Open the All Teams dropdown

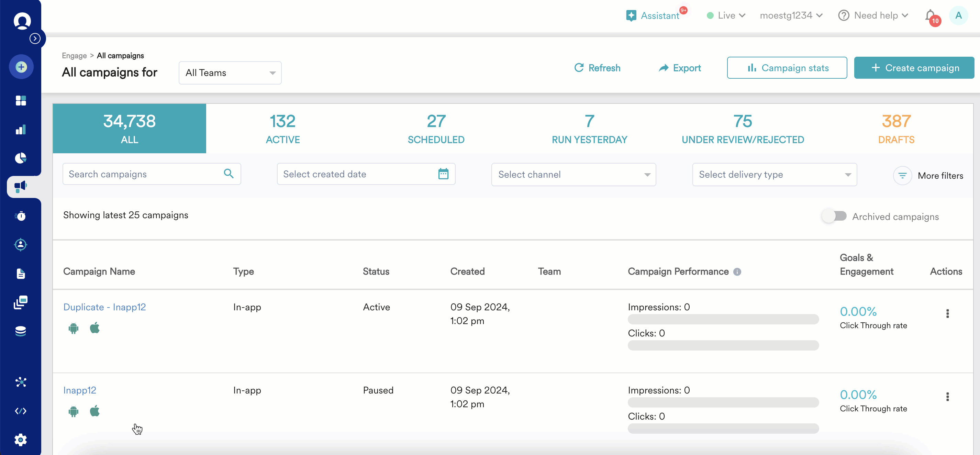(x=230, y=73)
